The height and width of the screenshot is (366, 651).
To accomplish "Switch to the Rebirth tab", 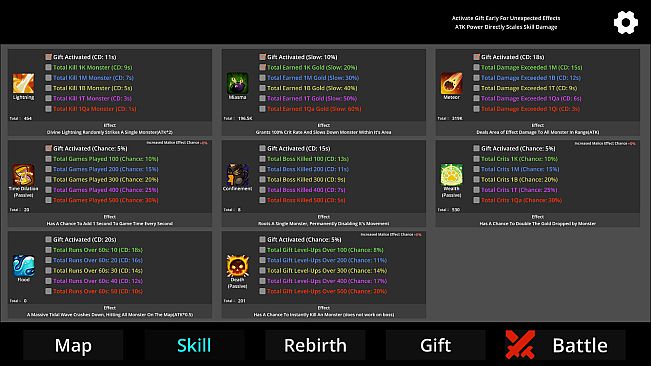I will [315, 345].
